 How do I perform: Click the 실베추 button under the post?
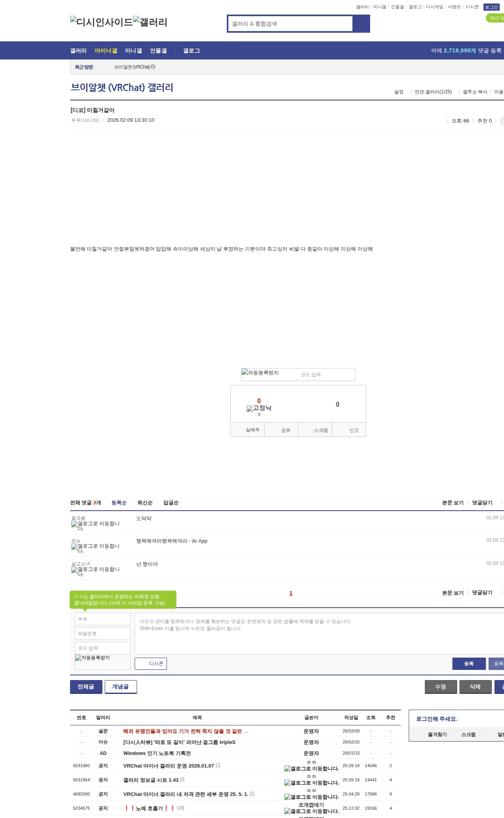point(247,430)
